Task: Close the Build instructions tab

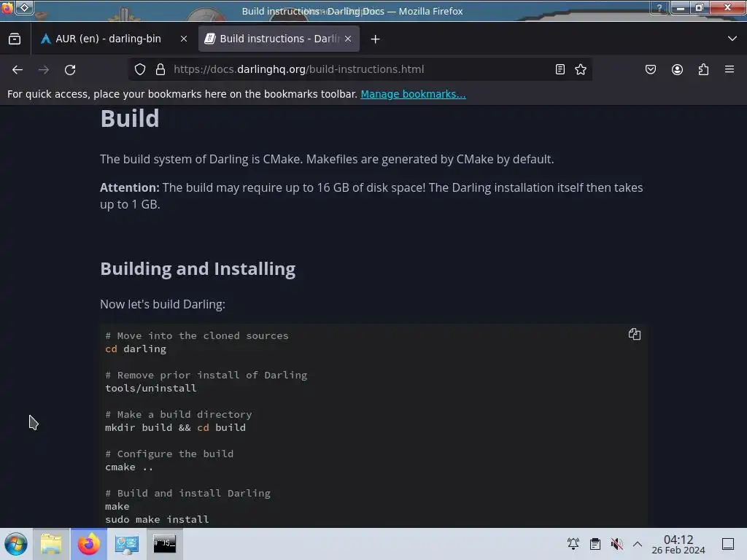Action: tap(348, 39)
